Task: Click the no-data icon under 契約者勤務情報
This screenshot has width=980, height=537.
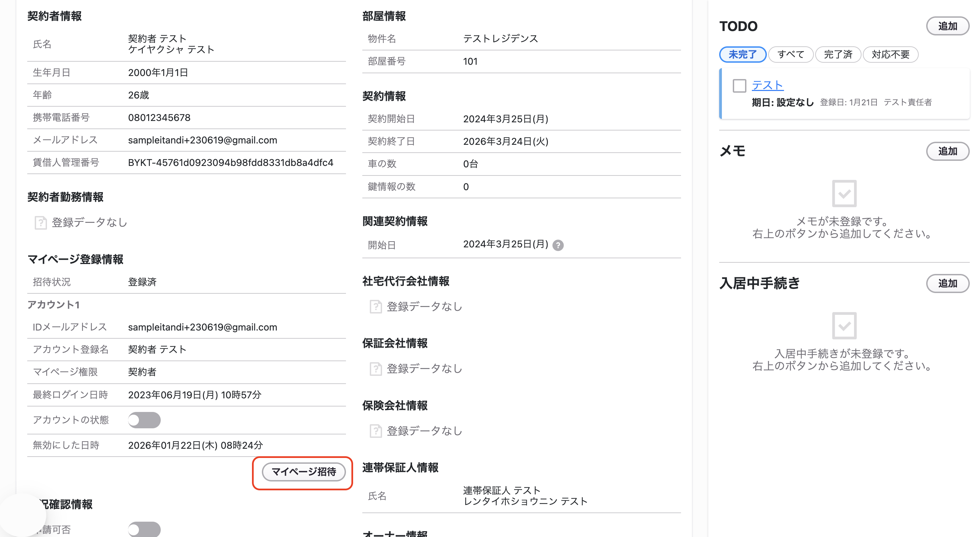Action: [41, 223]
